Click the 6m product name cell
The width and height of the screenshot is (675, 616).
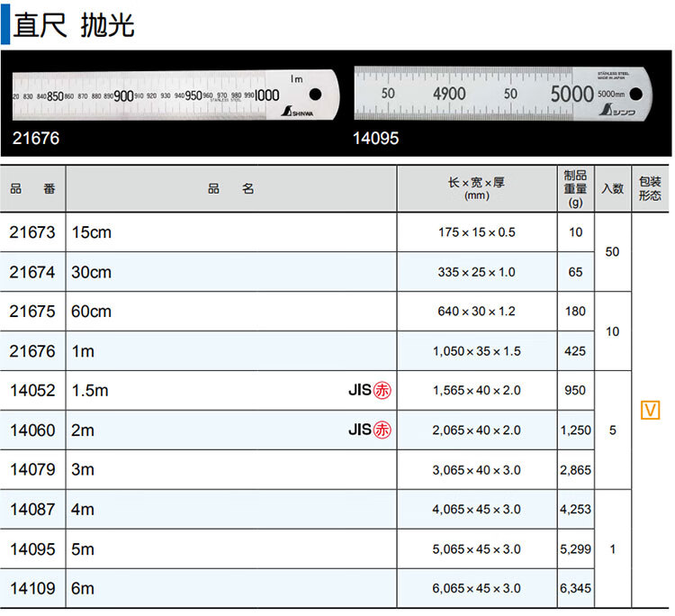click(x=231, y=588)
